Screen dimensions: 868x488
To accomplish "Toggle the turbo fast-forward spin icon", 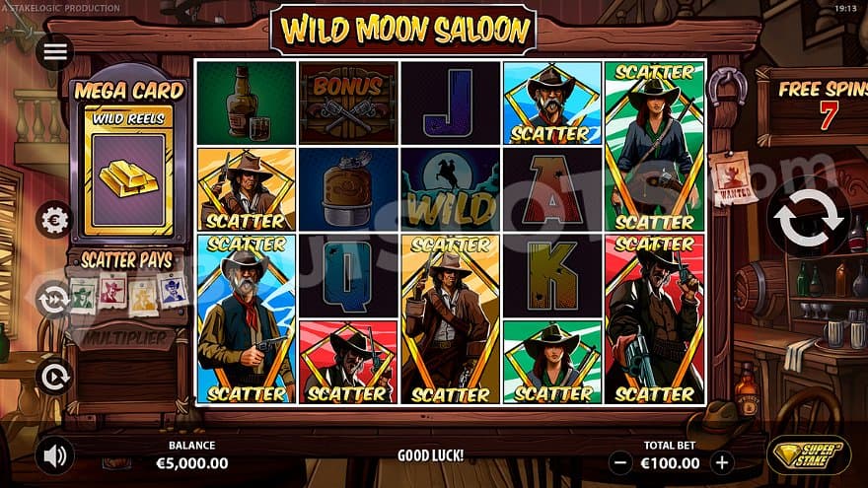I will pyautogui.click(x=53, y=299).
